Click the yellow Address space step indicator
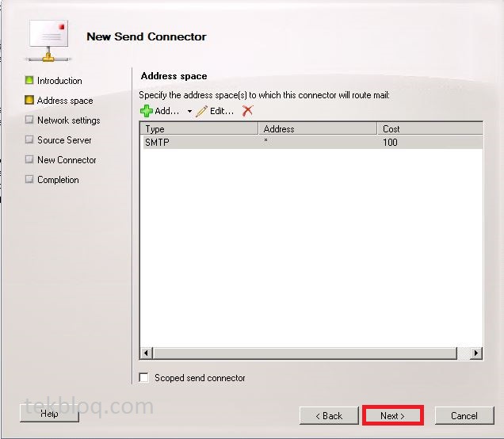Viewport: 504px width, 439px height. pos(29,100)
